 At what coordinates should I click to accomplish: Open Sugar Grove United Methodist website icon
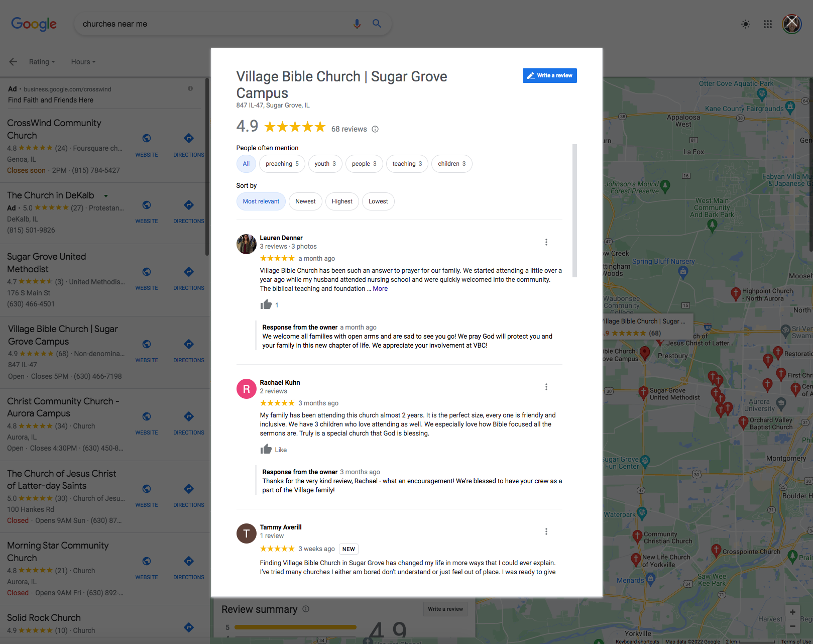click(x=147, y=272)
